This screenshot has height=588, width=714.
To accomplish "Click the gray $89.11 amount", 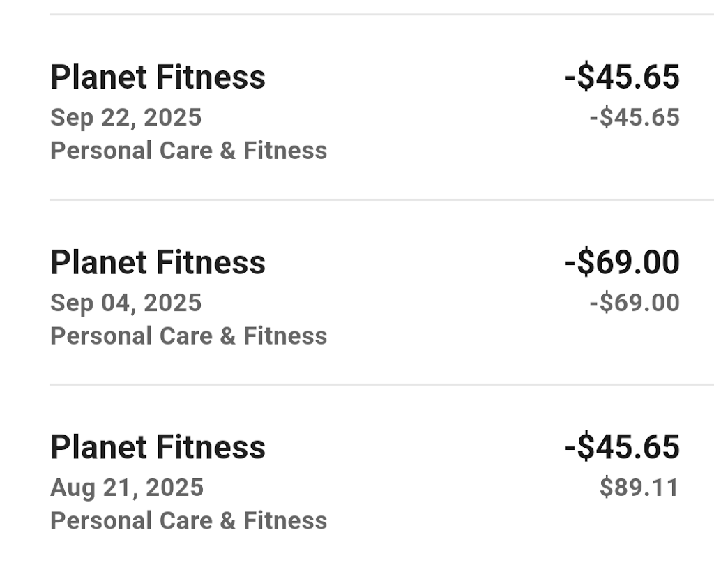I will click(639, 488).
